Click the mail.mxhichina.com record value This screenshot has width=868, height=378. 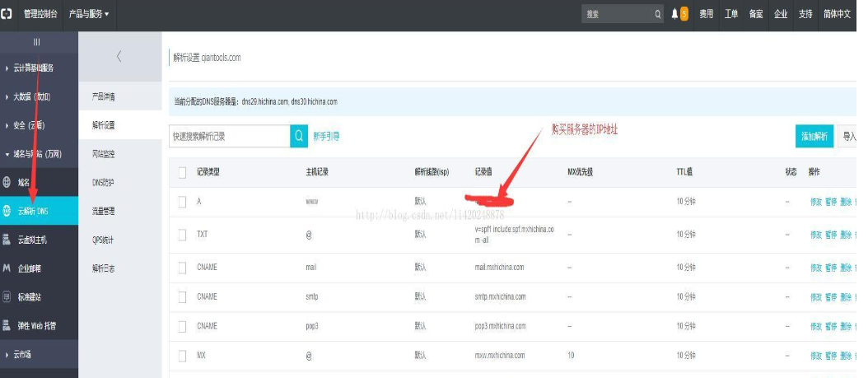[x=499, y=268]
